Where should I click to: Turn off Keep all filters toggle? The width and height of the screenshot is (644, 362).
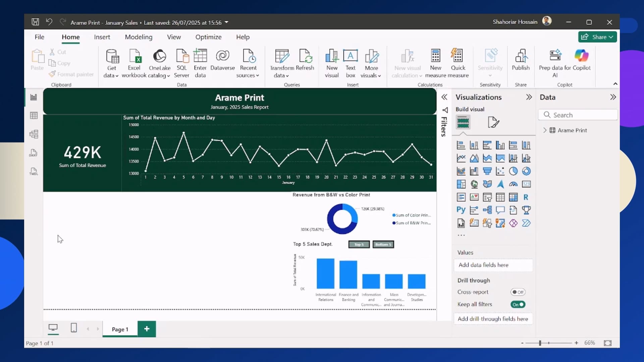click(518, 304)
